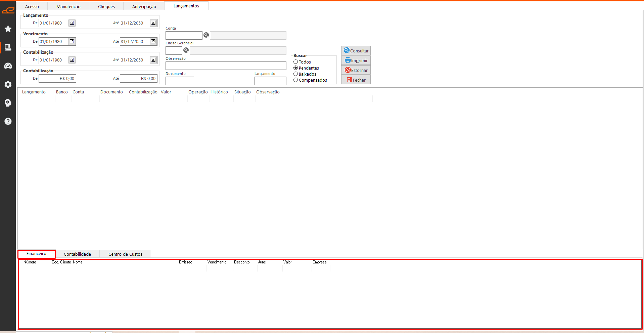Click the orange logo at sidebar top
Screen dimensions: 644x333
8,11
